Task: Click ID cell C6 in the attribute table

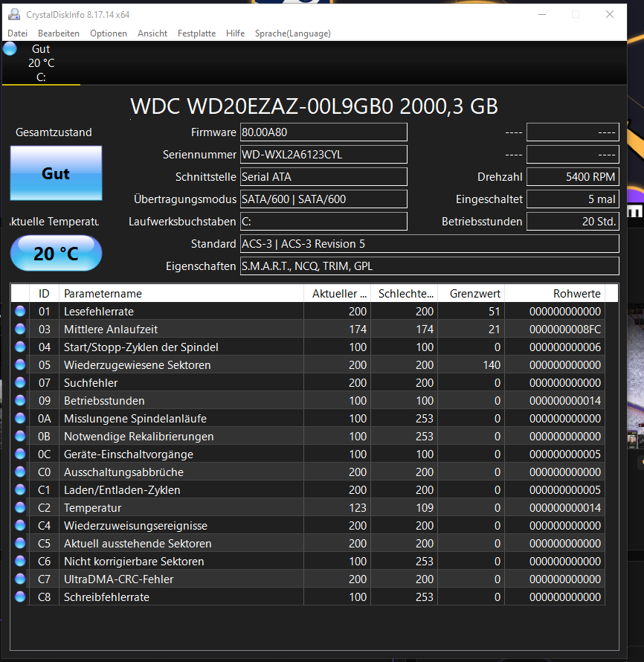Action: [x=45, y=561]
